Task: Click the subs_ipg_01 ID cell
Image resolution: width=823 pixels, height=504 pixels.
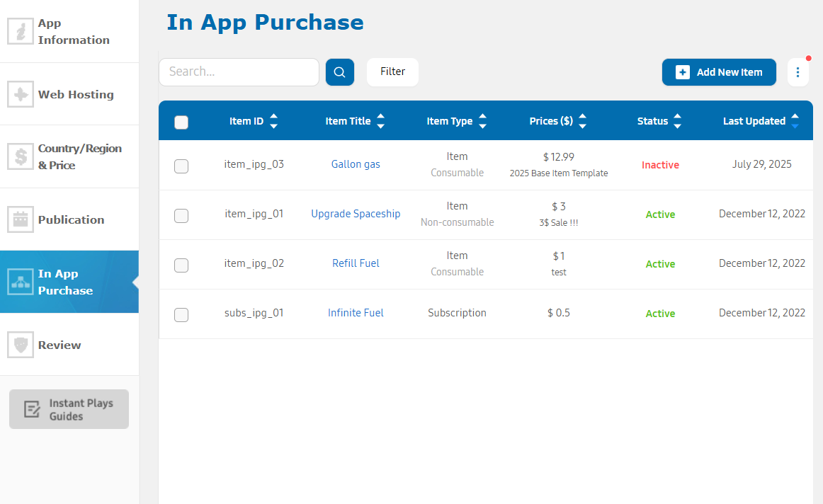Action: point(254,313)
